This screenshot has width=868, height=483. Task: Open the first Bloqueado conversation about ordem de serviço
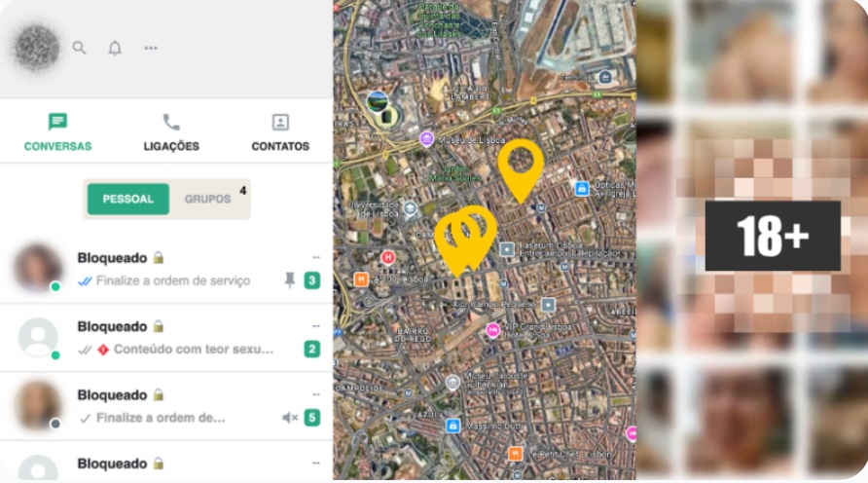165,269
